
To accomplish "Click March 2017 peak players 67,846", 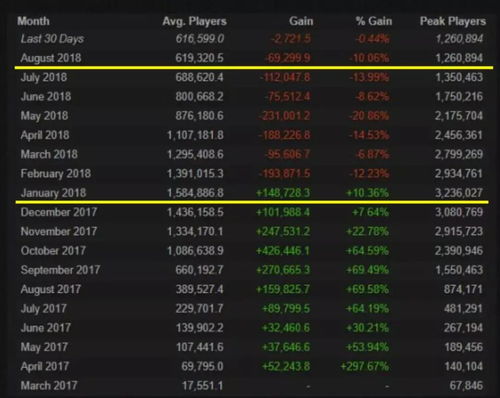I will (466, 386).
